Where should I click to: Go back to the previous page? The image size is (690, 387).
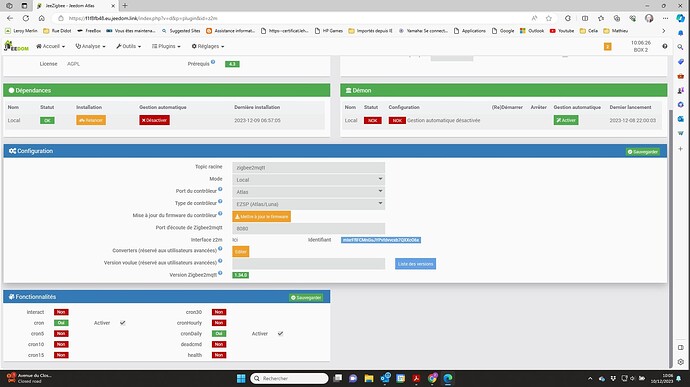[x=10, y=18]
